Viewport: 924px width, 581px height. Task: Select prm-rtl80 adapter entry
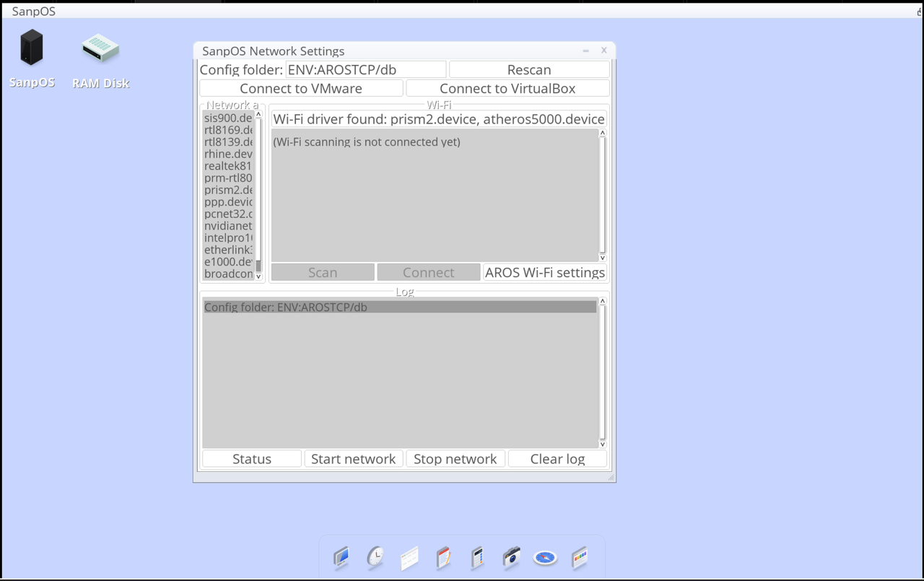click(228, 178)
